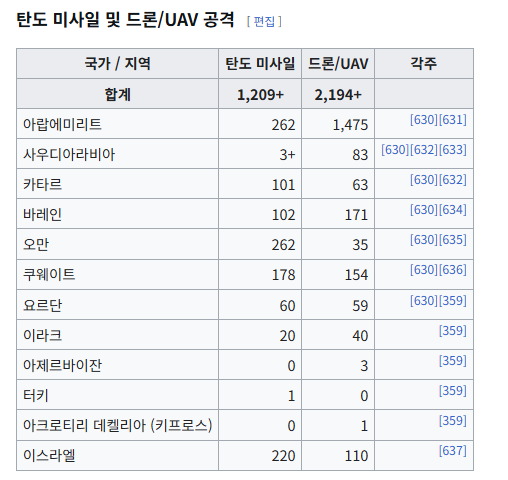
Task: Open footnote [636] in the 쿠웨이트 row
Action: pos(453,269)
